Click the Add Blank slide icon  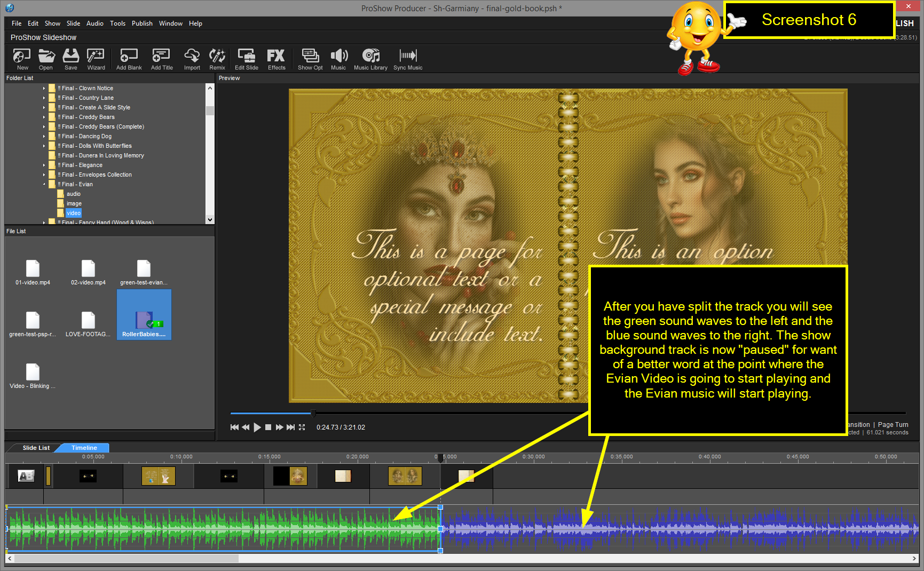click(x=129, y=59)
